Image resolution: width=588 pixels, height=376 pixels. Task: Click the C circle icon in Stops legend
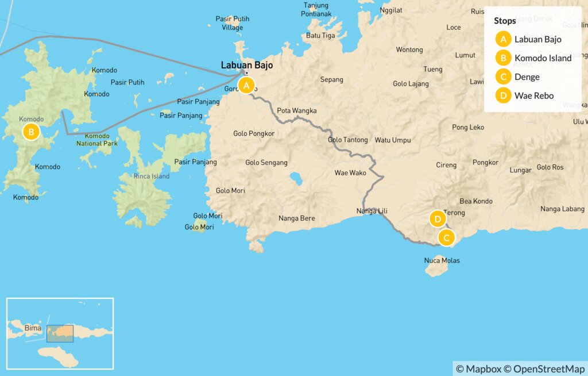pyautogui.click(x=504, y=77)
